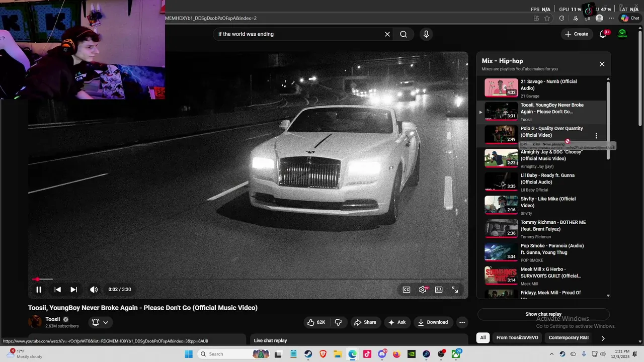
Task: Select the From Toosii2xVEVO chip
Action: pos(517,338)
